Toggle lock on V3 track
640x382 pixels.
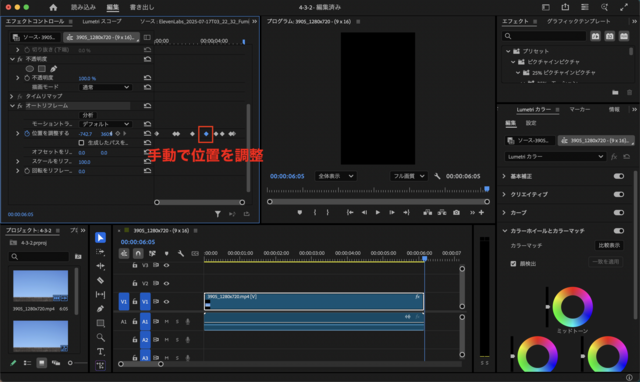[x=134, y=265]
